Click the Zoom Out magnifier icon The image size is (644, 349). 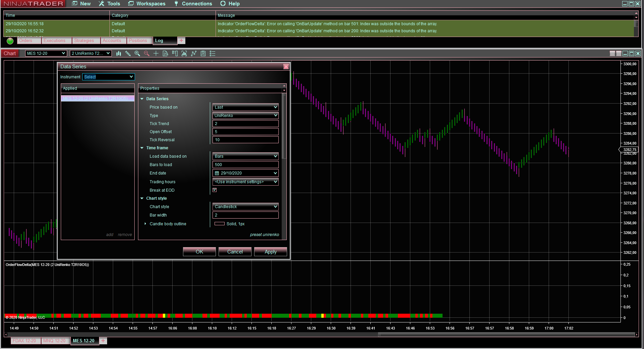147,53
